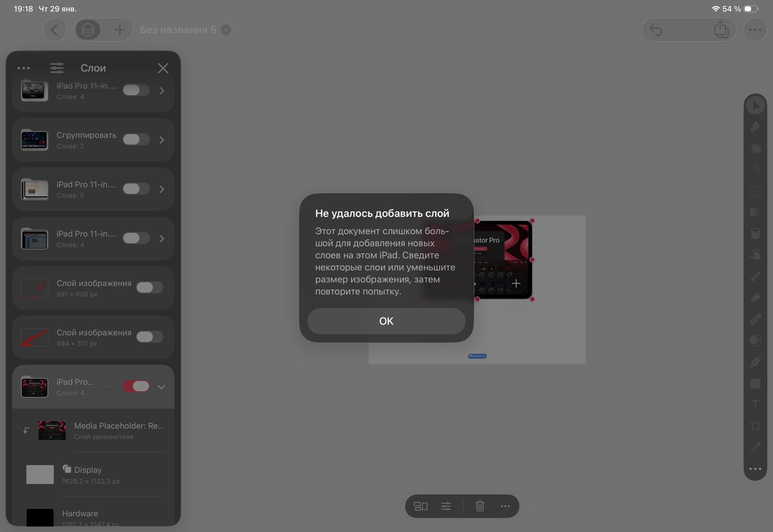Viewport: 773px width, 532px height.
Task: Select the Media Placeholder layer thumbnail
Action: point(52,430)
